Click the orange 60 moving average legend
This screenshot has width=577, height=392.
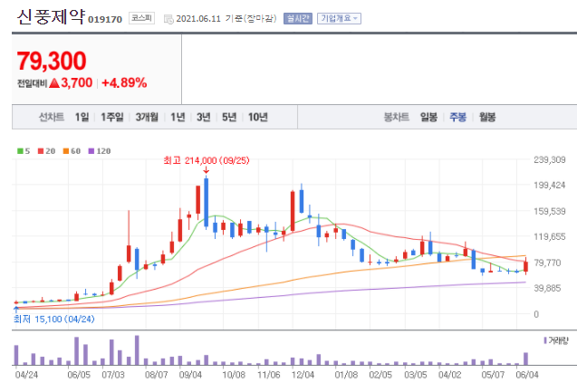tap(72, 151)
